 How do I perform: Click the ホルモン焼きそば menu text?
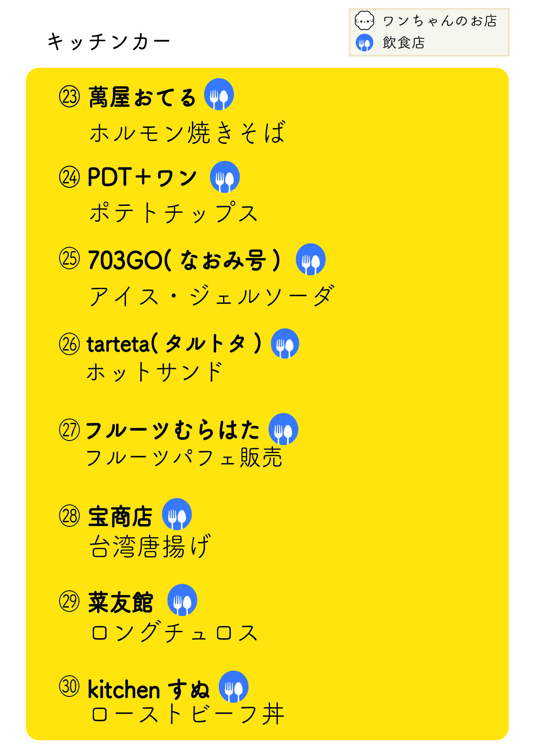[x=188, y=132]
